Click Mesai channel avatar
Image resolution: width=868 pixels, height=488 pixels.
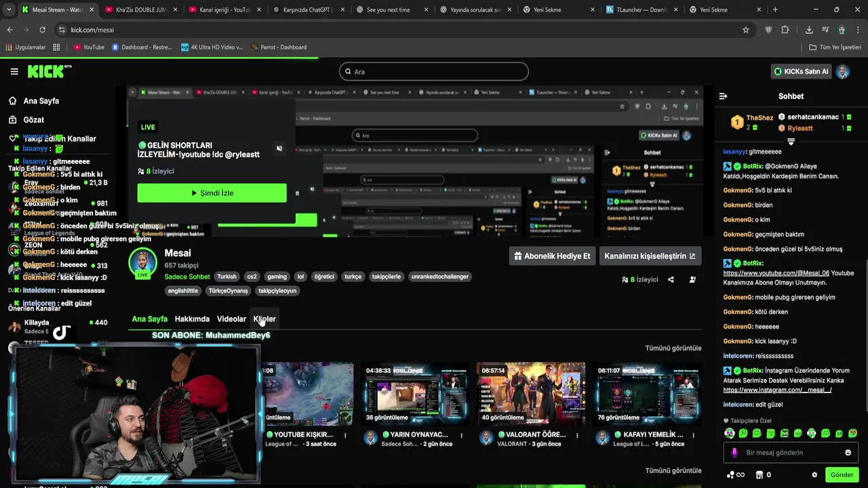point(142,264)
